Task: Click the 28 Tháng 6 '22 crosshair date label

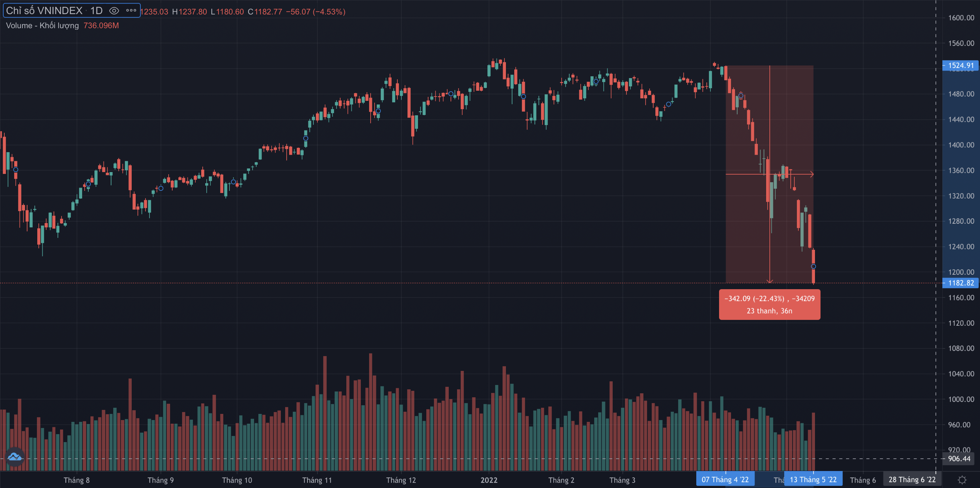Action: (912, 480)
